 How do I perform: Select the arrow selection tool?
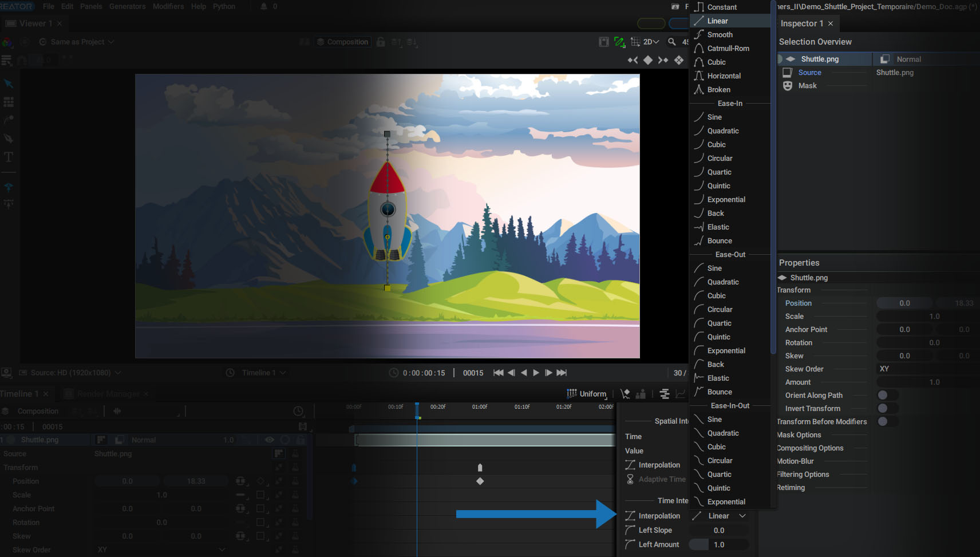(9, 84)
